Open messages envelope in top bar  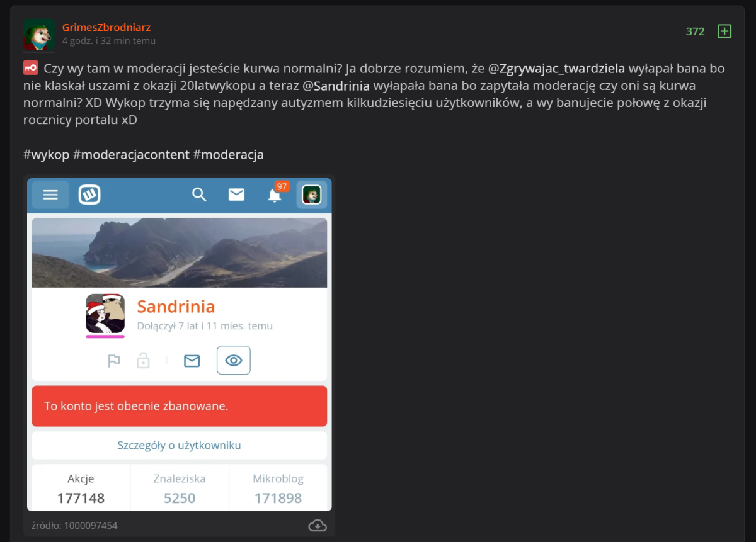(236, 195)
